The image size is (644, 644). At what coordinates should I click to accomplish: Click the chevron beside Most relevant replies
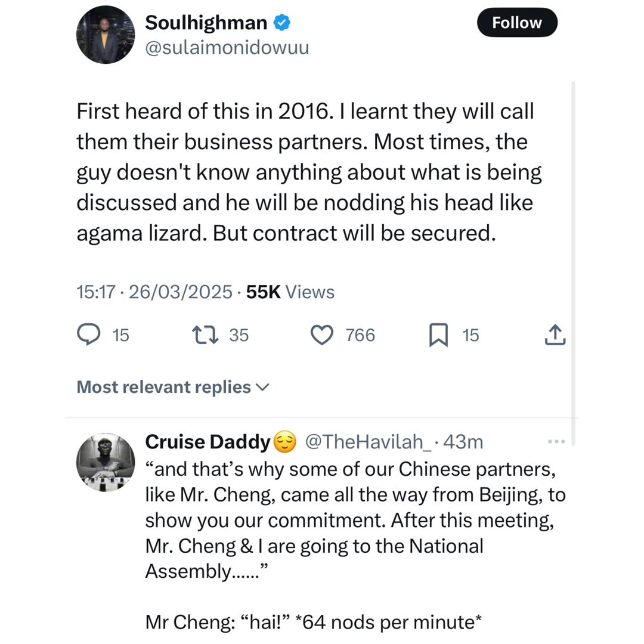click(262, 387)
